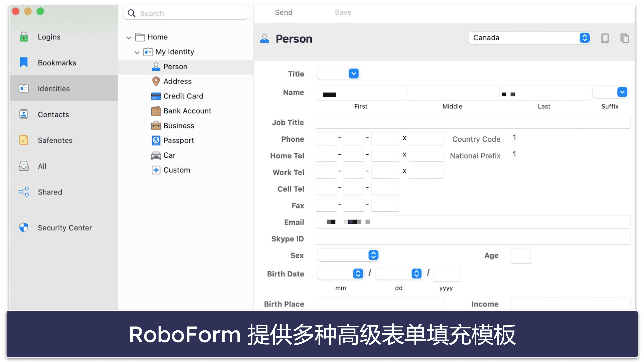Expand the Canada country selector dropdown

point(585,38)
